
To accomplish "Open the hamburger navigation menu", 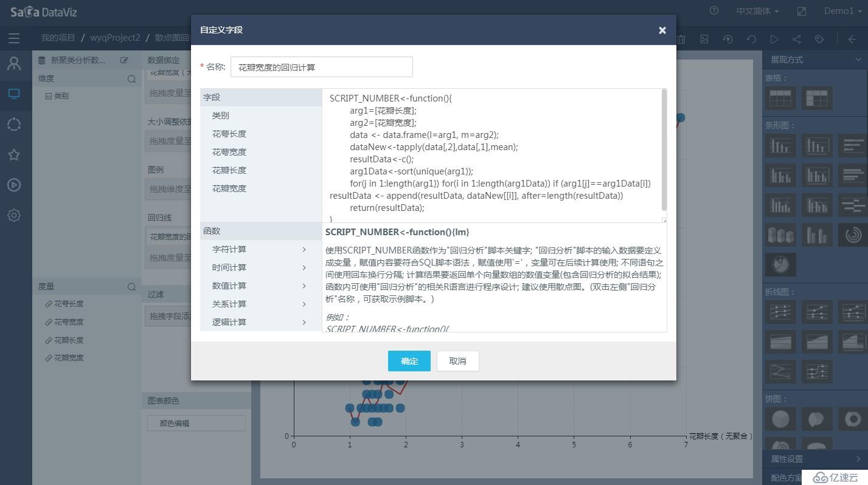I will (14, 38).
